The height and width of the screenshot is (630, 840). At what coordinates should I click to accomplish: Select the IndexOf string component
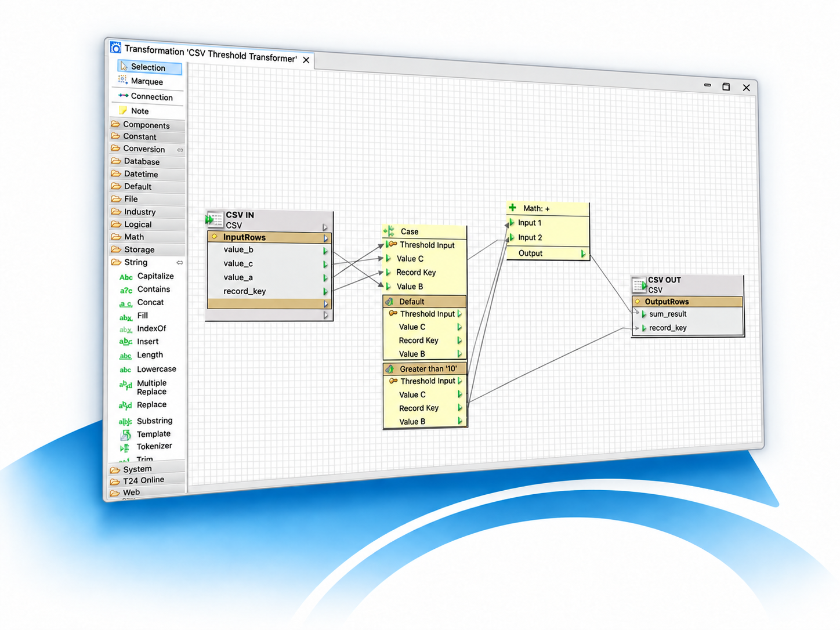click(143, 329)
